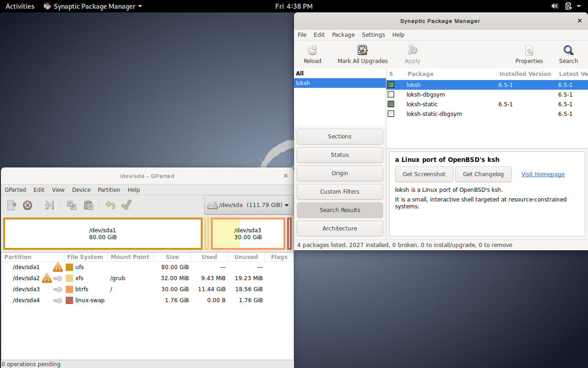Click the warning icon beside /dev/sda2
This screenshot has height=368, width=588.
point(46,278)
